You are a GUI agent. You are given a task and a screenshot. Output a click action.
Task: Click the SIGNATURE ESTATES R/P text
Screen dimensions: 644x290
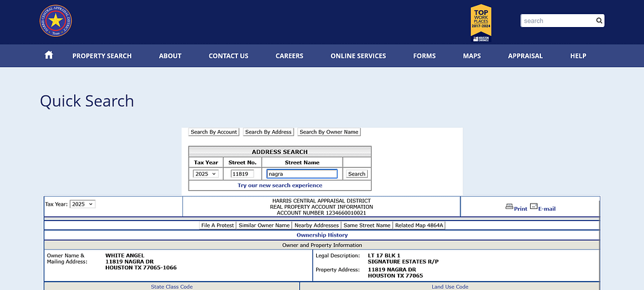pyautogui.click(x=403, y=262)
